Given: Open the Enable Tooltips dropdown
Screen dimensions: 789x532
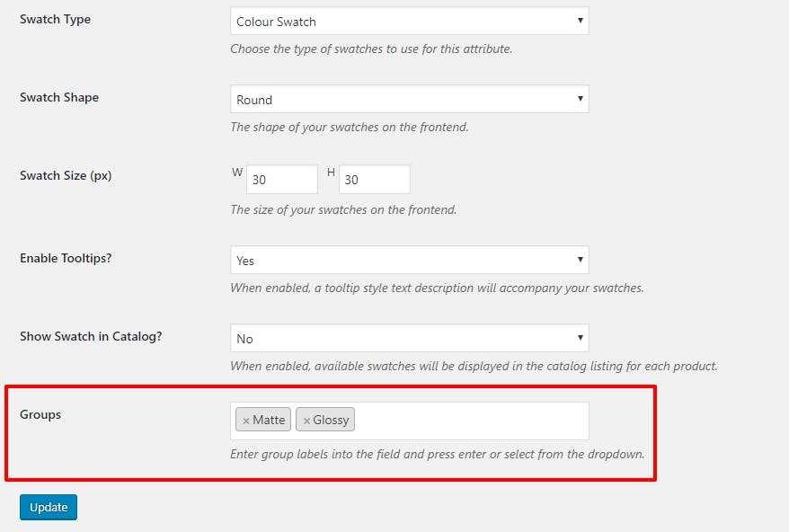Looking at the screenshot, I should click(x=409, y=261).
